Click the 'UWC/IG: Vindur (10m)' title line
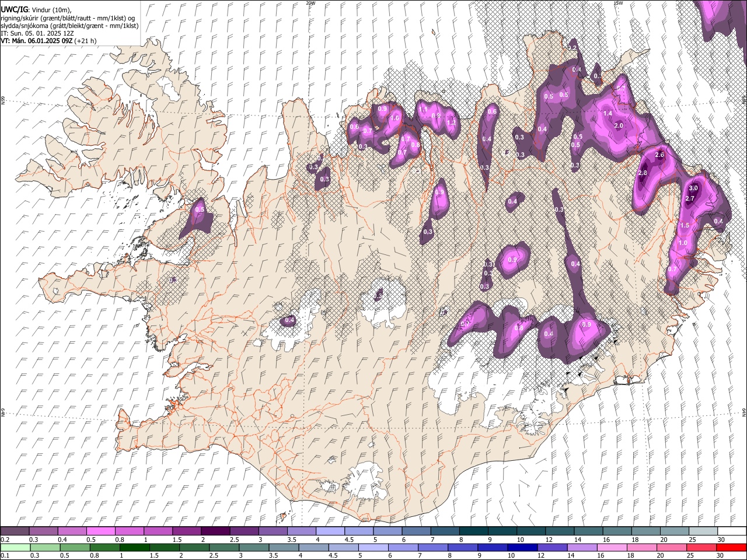747x560 pixels. [x=35, y=10]
